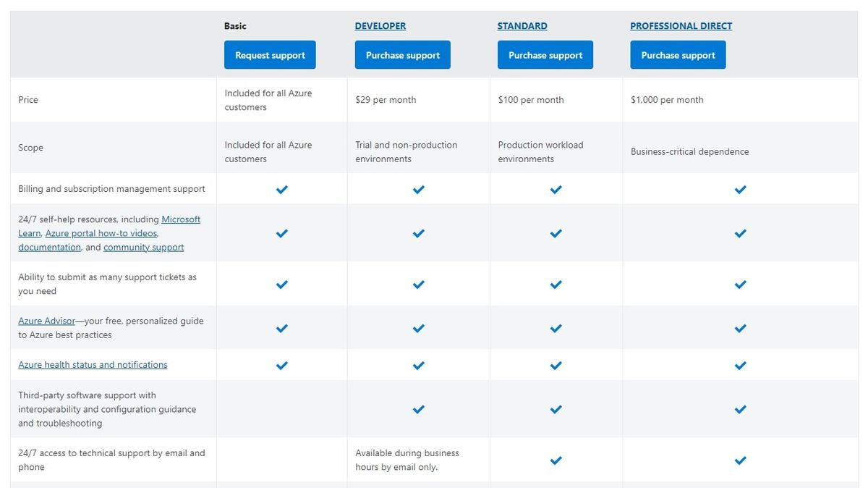
Task: Click the Basic checkmark for health status notifications
Action: click(281, 365)
